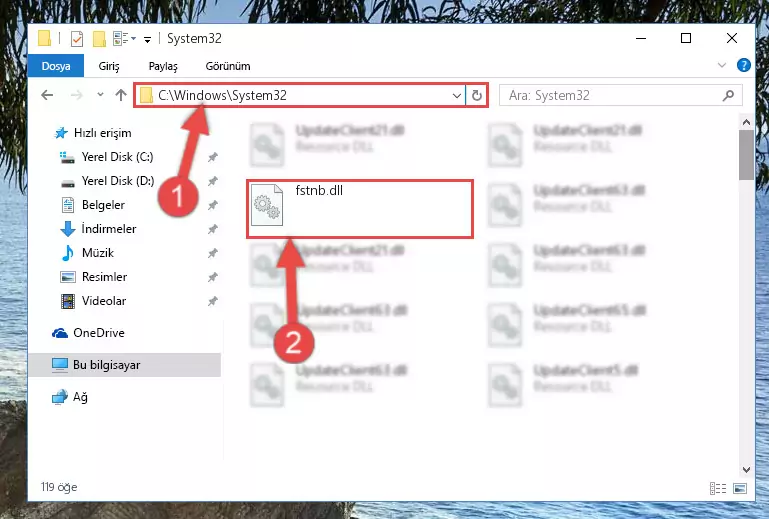Open Yerel Disk (C:) in sidebar
The height and width of the screenshot is (519, 769).
pyautogui.click(x=117, y=157)
